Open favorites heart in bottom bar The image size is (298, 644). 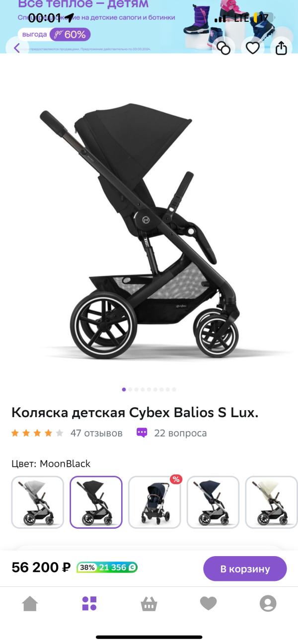point(209,604)
